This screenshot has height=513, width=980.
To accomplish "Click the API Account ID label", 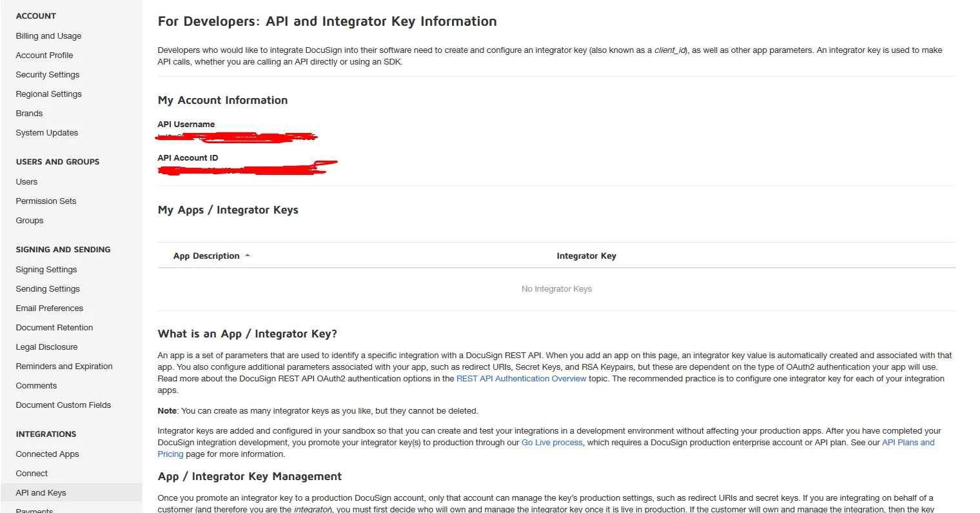I will (188, 158).
